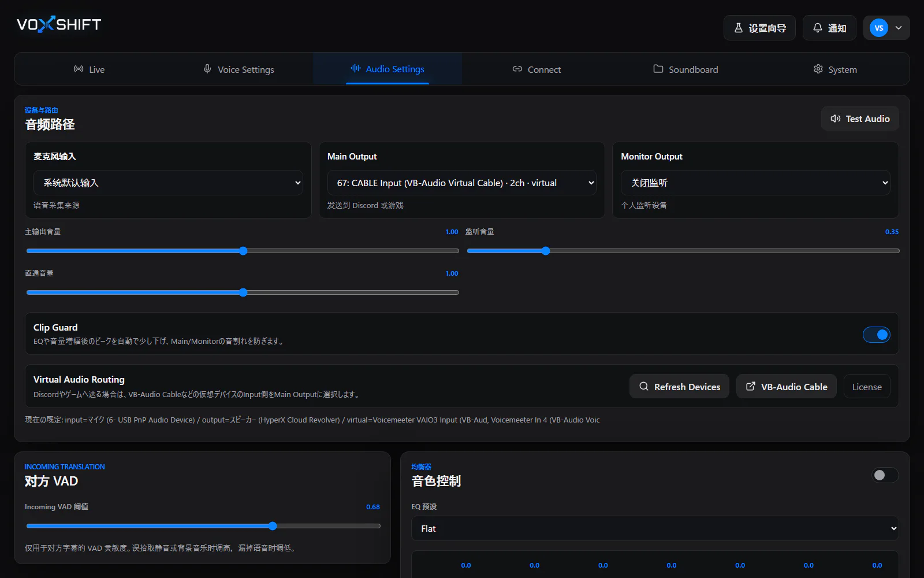Click the 0.35 monitor volume value
This screenshot has height=578, width=924.
892,232
